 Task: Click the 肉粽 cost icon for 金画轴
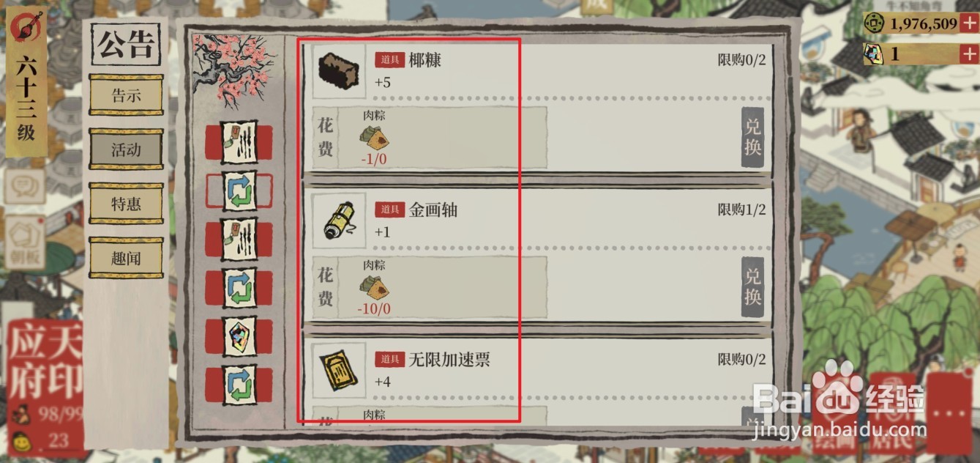(374, 287)
